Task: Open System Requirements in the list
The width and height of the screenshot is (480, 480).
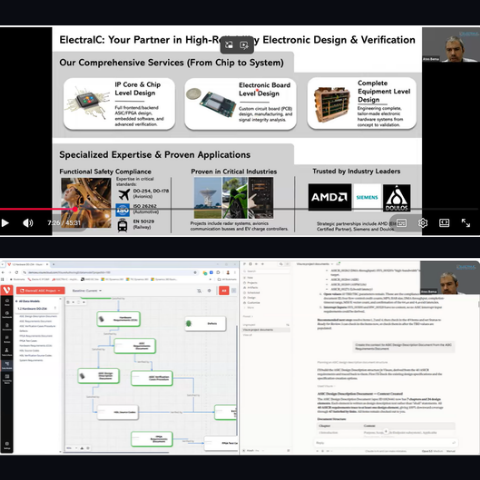Action: (x=31, y=360)
